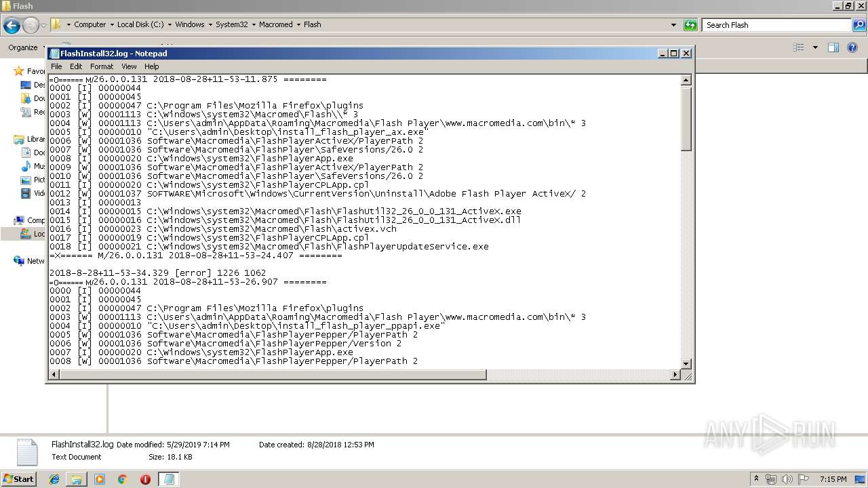Open the recent pages dropdown near Back
Screen dimensions: 868x488
pos(43,25)
